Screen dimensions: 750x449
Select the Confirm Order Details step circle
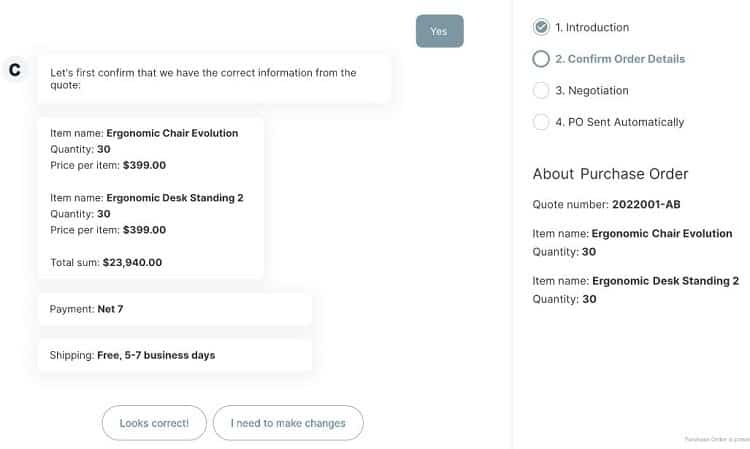coord(541,59)
